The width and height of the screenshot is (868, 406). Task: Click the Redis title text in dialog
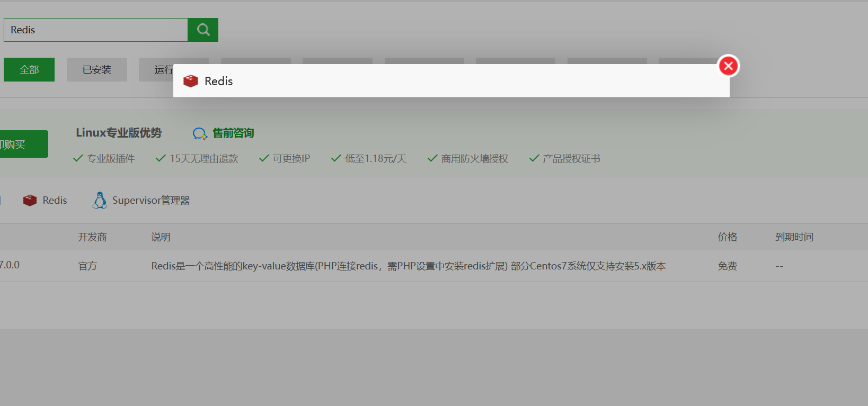click(x=219, y=81)
